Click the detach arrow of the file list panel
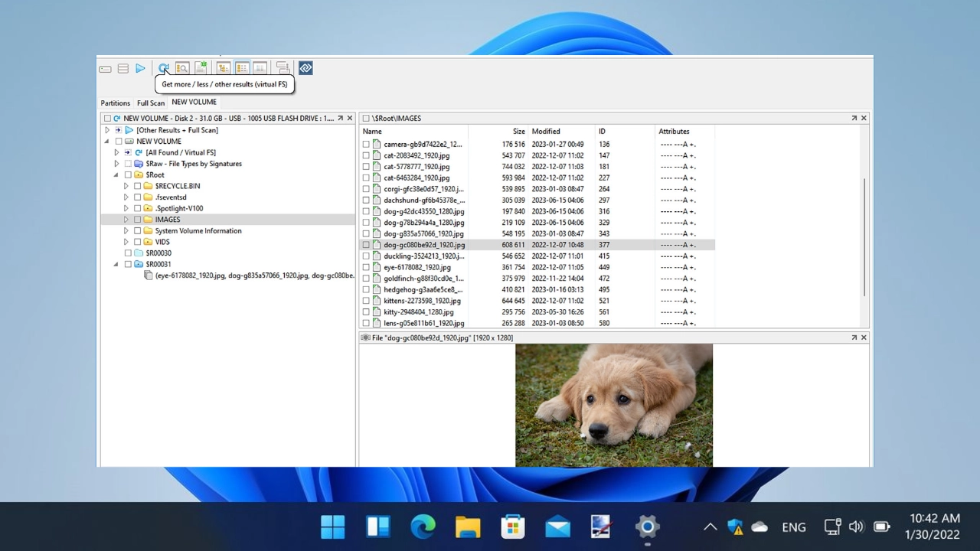The width and height of the screenshot is (980, 551). [854, 118]
